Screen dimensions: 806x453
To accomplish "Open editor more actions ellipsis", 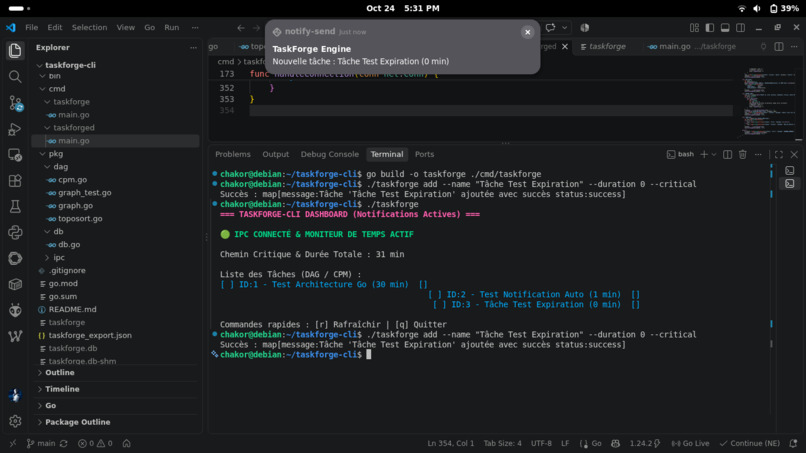I will tap(794, 46).
